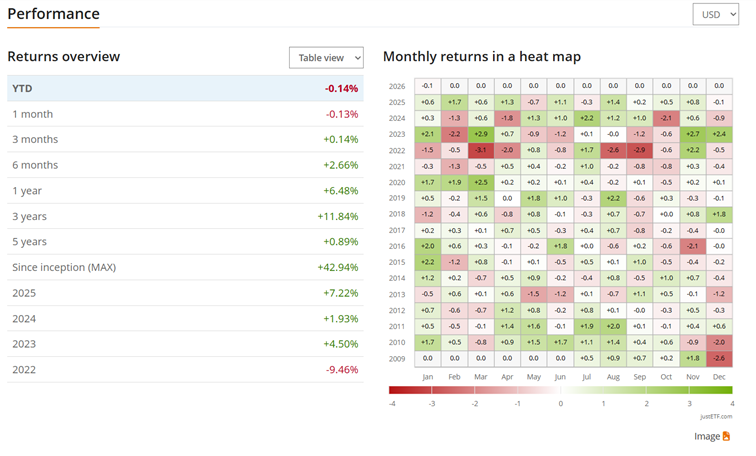The height and width of the screenshot is (456, 756).
Task: Select the Performance tab heading
Action: (x=53, y=14)
